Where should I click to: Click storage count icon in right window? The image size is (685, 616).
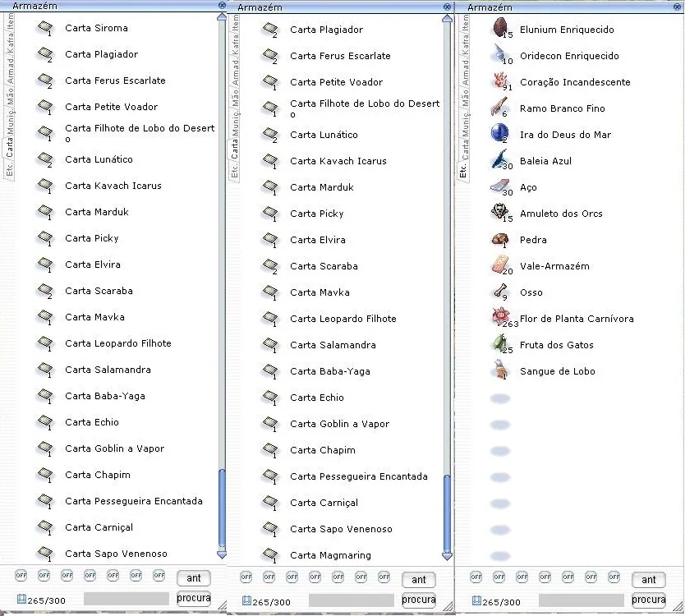(476, 600)
